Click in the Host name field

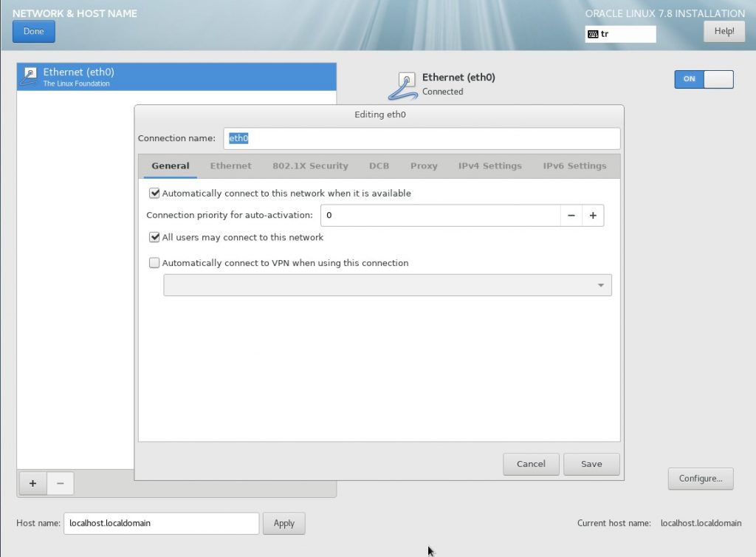(161, 523)
